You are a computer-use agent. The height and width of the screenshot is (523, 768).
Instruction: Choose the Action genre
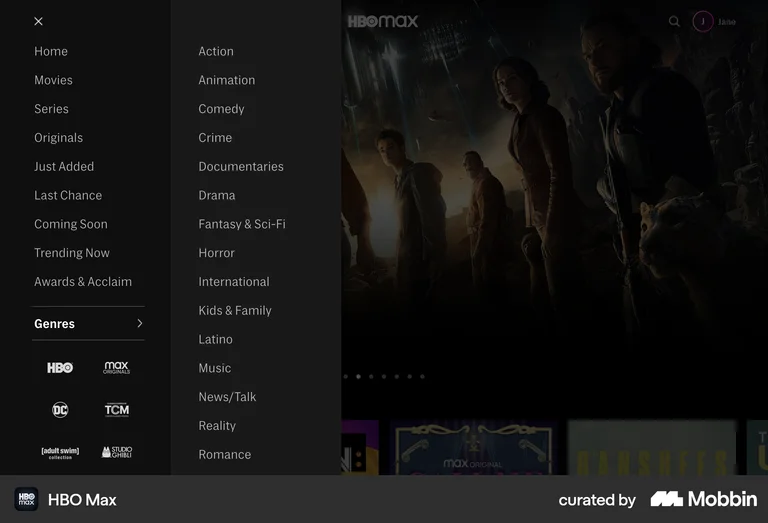coord(216,51)
